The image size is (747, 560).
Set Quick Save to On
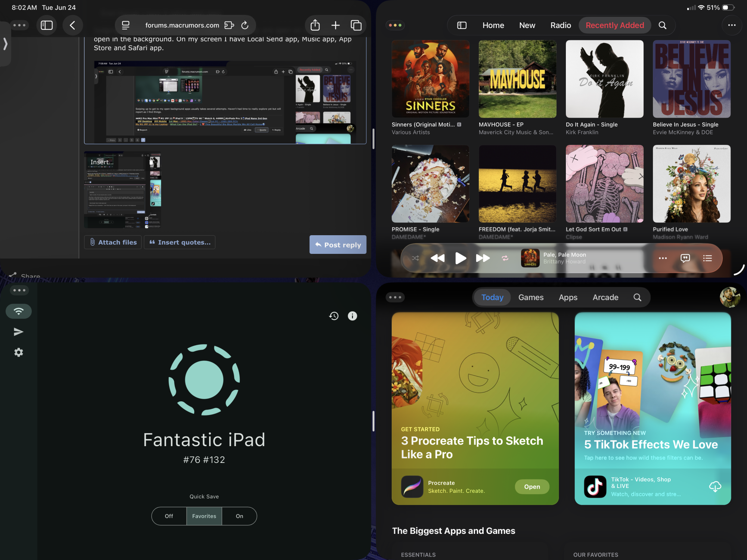(x=239, y=516)
